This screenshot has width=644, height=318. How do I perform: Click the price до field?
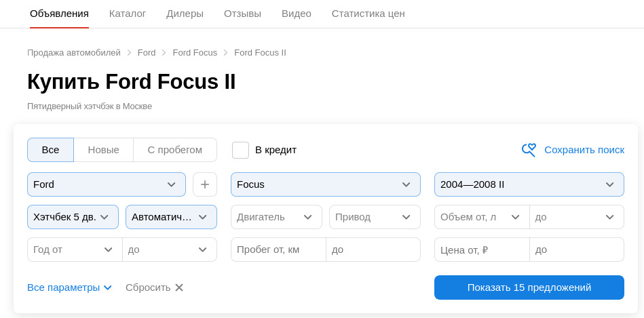(577, 250)
